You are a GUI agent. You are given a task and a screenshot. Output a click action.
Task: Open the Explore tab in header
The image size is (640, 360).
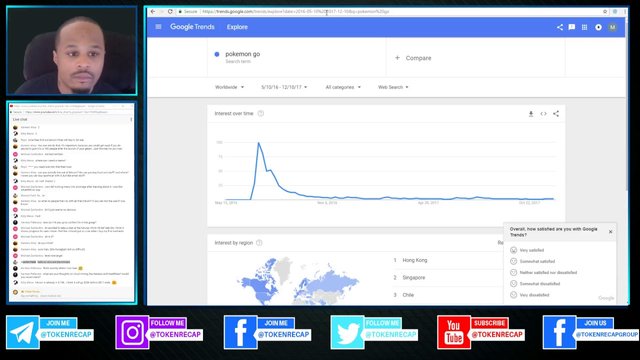pyautogui.click(x=237, y=27)
